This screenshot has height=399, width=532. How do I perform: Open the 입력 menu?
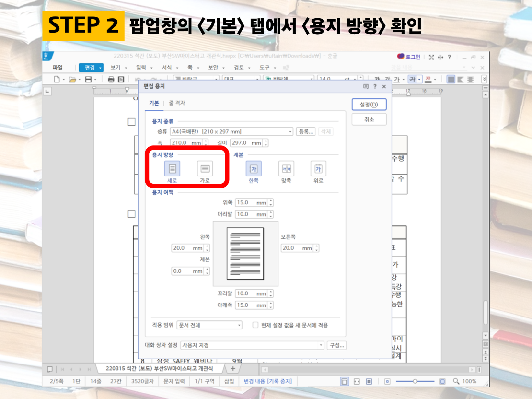pos(141,68)
